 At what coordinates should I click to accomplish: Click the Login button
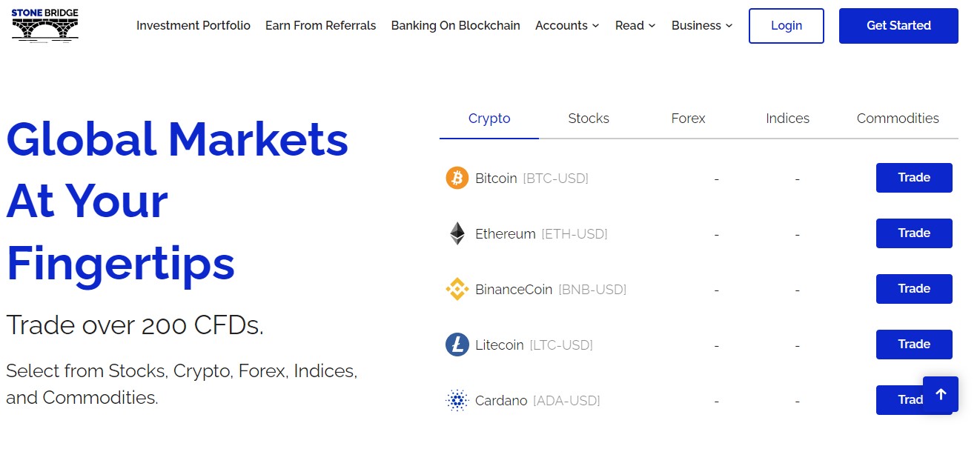pyautogui.click(x=787, y=26)
